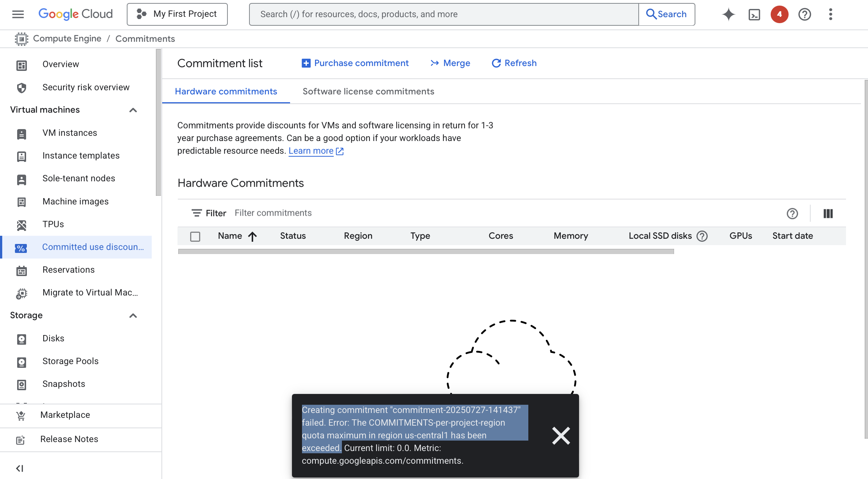Collapse the Virtual machines section
Screen dimensions: 868x479
click(133, 110)
